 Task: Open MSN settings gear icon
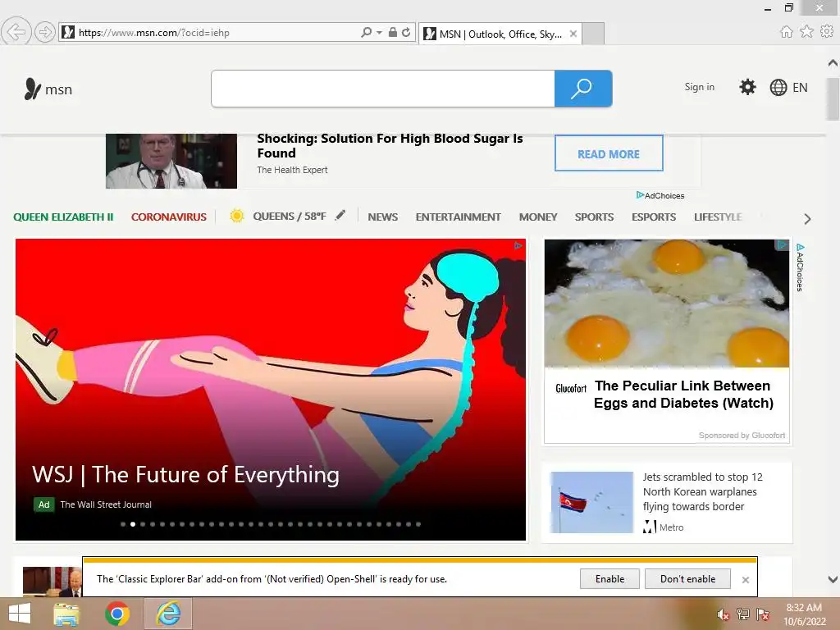tap(747, 87)
